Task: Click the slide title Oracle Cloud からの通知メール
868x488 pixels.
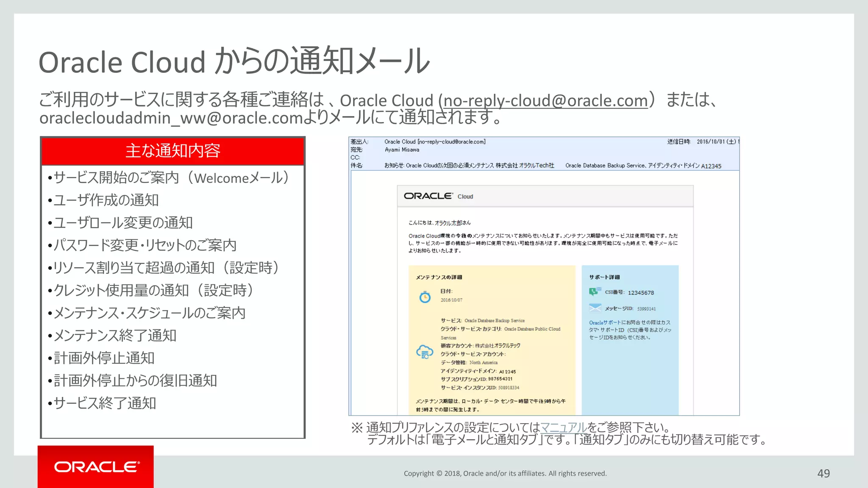Action: [234, 61]
